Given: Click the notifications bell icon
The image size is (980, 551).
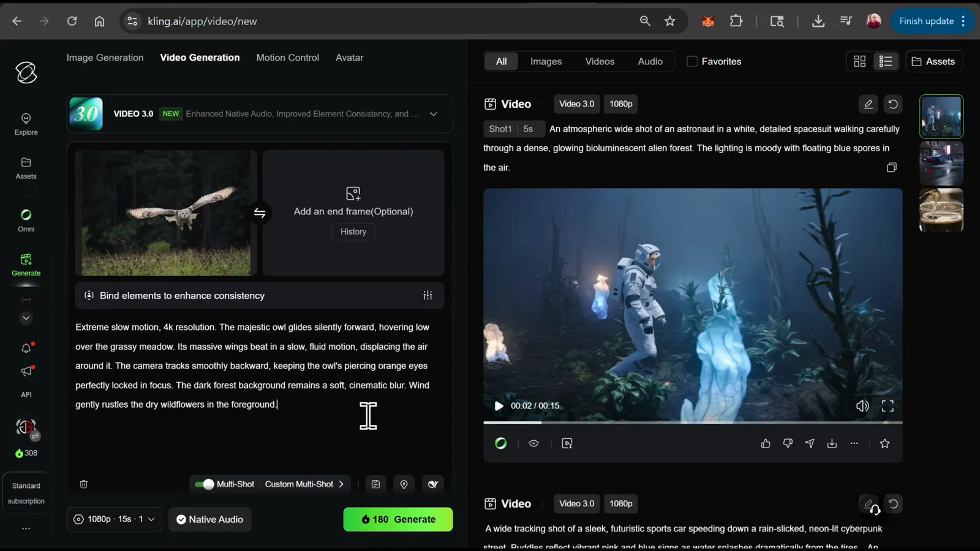Looking at the screenshot, I should pos(26,348).
